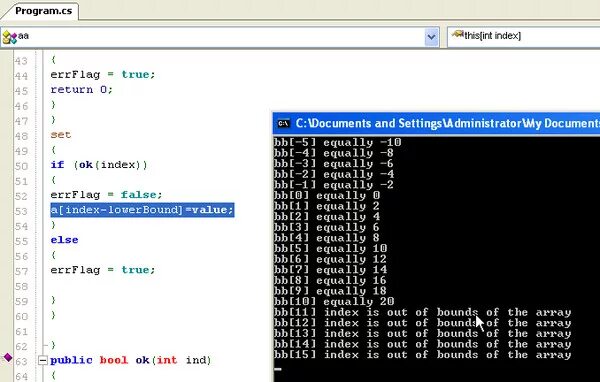Click the 'else' keyword on line 55

64,240
